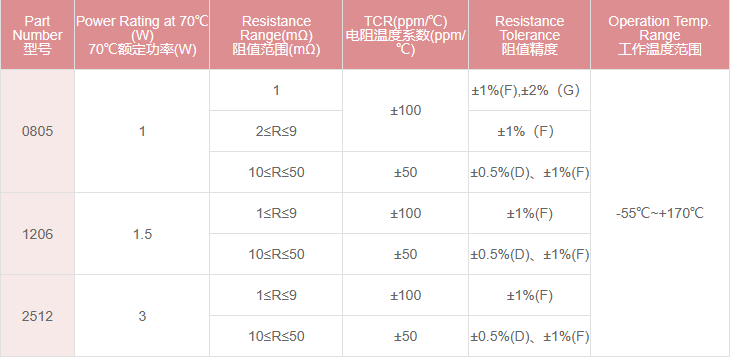The width and height of the screenshot is (731, 360).
Task: Select the 1.5 power rating cell
Action: click(x=142, y=234)
